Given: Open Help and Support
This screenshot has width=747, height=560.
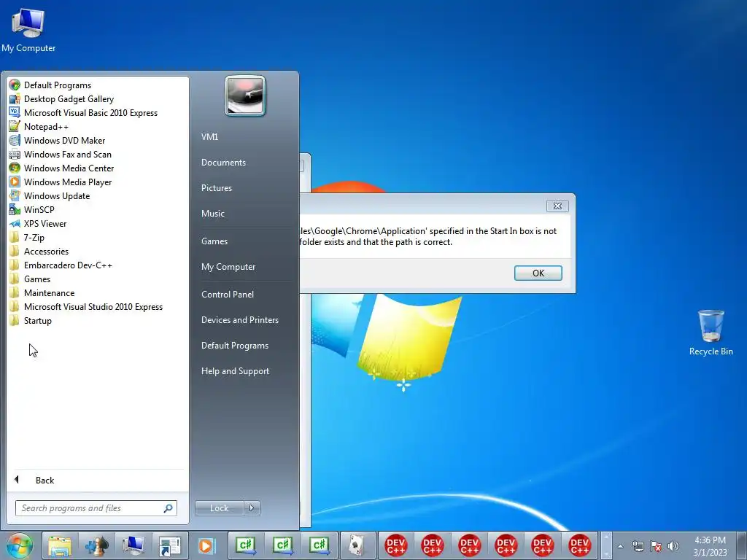Looking at the screenshot, I should pos(235,371).
